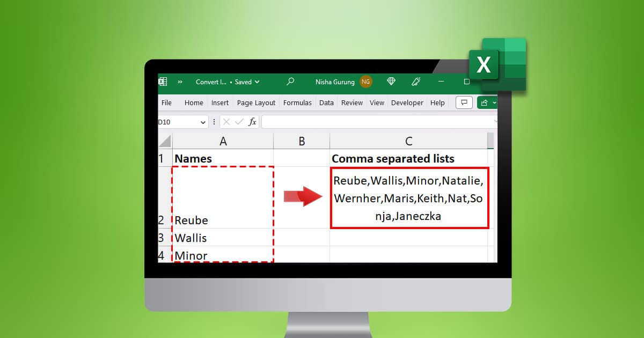Open Search with the magnifier icon
This screenshot has height=338, width=644.
point(290,82)
